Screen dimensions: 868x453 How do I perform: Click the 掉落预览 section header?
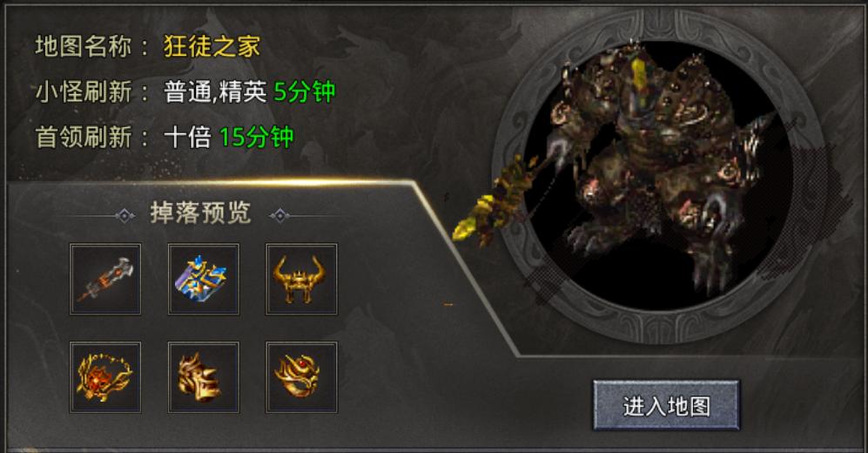200,213
